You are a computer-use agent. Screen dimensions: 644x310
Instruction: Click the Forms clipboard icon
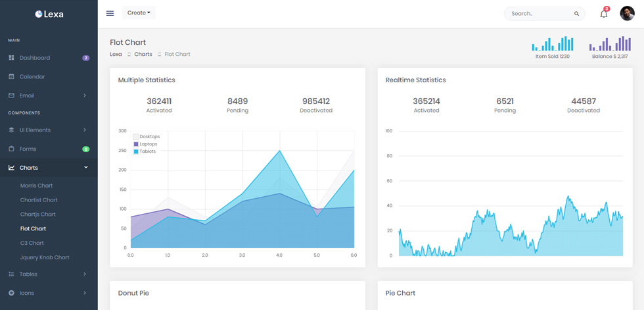click(x=12, y=149)
